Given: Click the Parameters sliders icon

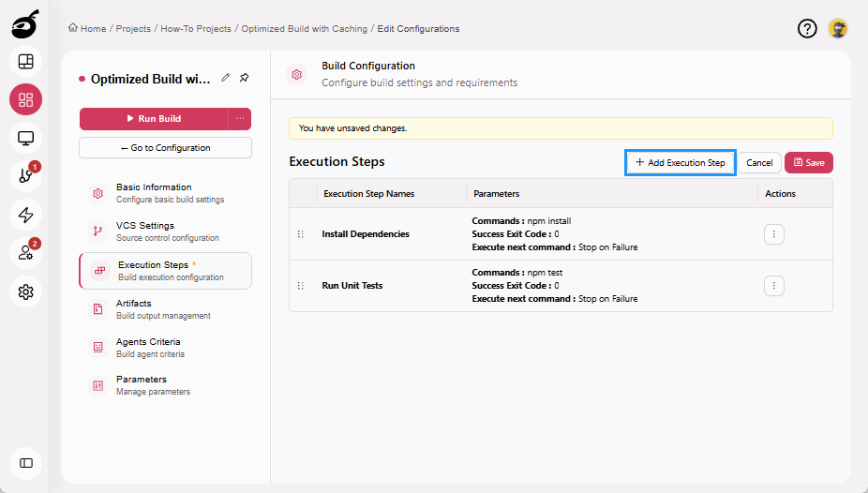Looking at the screenshot, I should (x=98, y=385).
